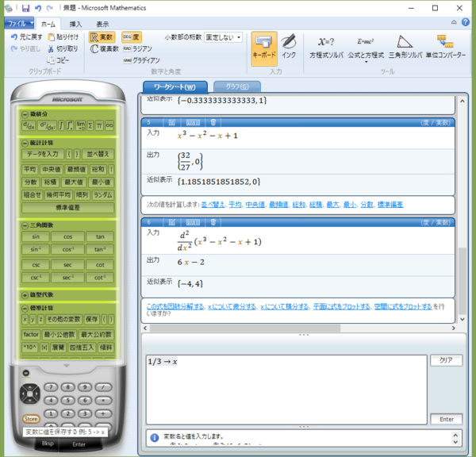The image size is (476, 457).
Task: Click link to factor this expression (因数分解)
Action: point(175,307)
